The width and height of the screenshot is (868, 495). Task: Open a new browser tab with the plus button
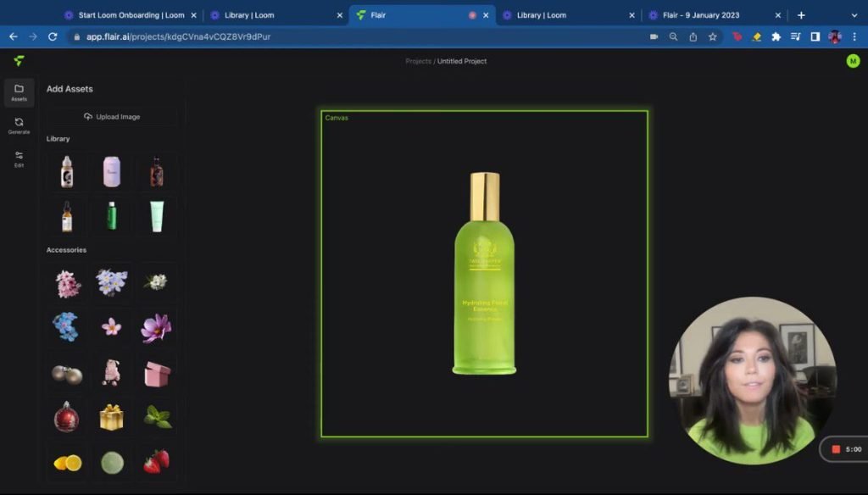[801, 15]
